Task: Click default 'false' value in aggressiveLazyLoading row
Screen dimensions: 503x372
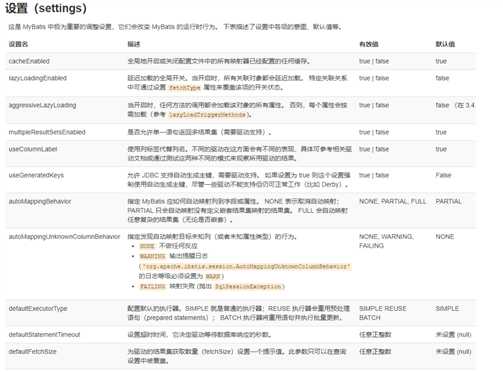Action: [x=442, y=105]
